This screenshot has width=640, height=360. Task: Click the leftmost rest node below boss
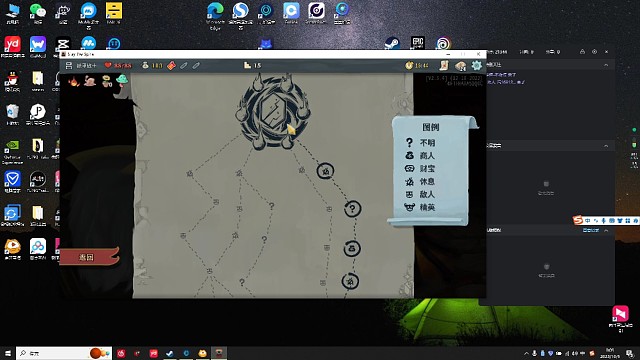pyautogui.click(x=190, y=174)
